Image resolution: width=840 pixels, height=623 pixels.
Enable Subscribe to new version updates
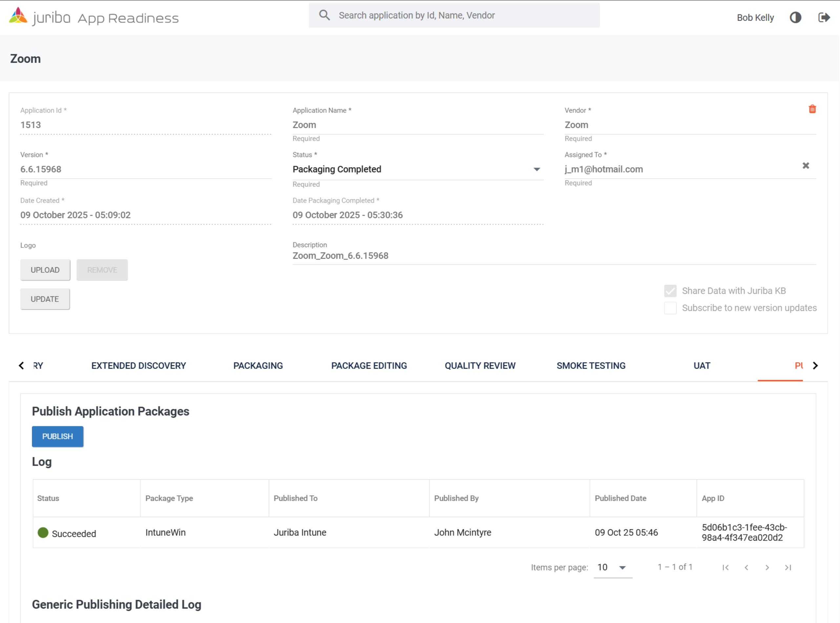pyautogui.click(x=670, y=308)
